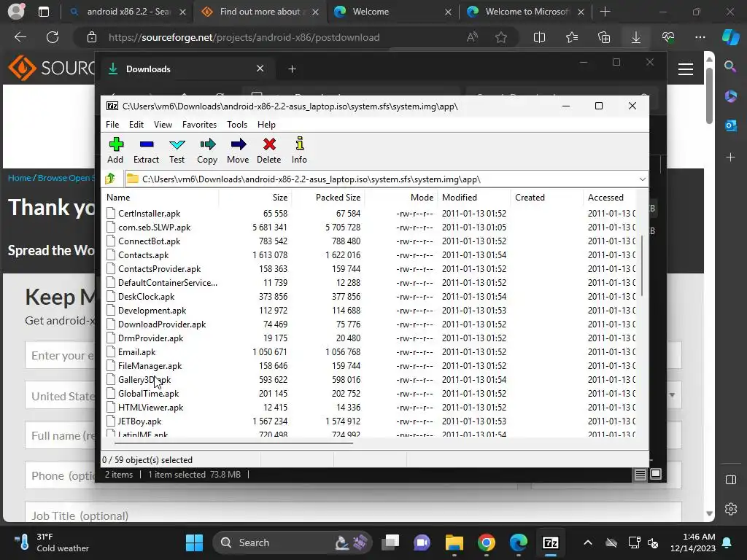This screenshot has height=560, width=747.
Task: Select Development.apk file
Action: click(152, 310)
